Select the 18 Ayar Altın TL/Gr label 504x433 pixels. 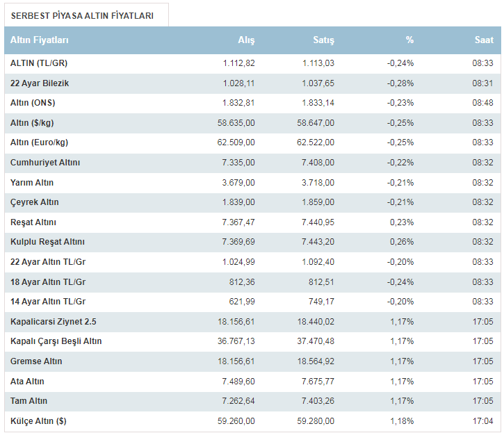48,282
